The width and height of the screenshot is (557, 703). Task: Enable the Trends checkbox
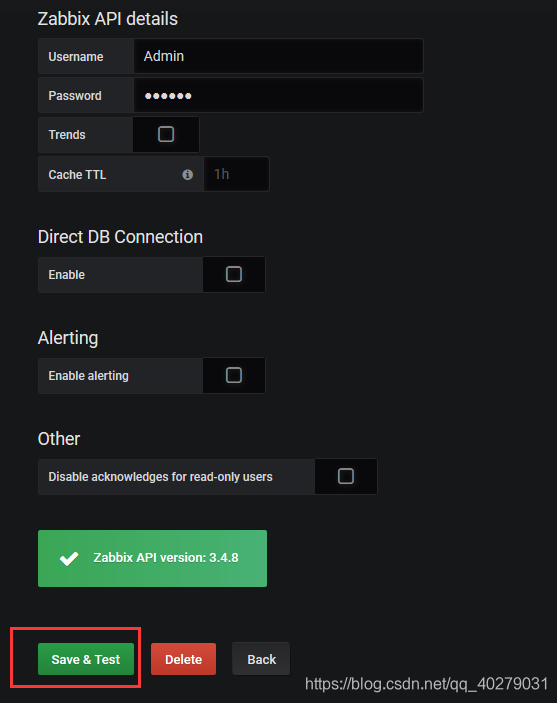(x=166, y=134)
